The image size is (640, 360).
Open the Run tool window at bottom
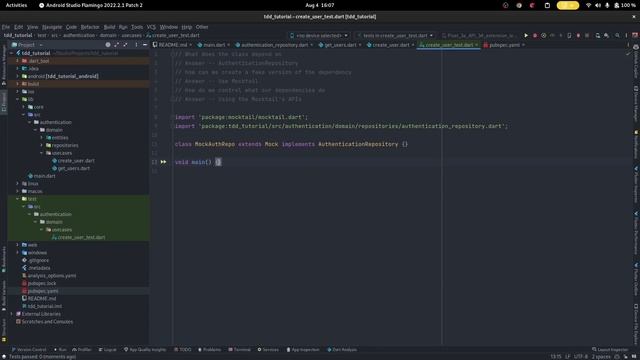point(60,350)
